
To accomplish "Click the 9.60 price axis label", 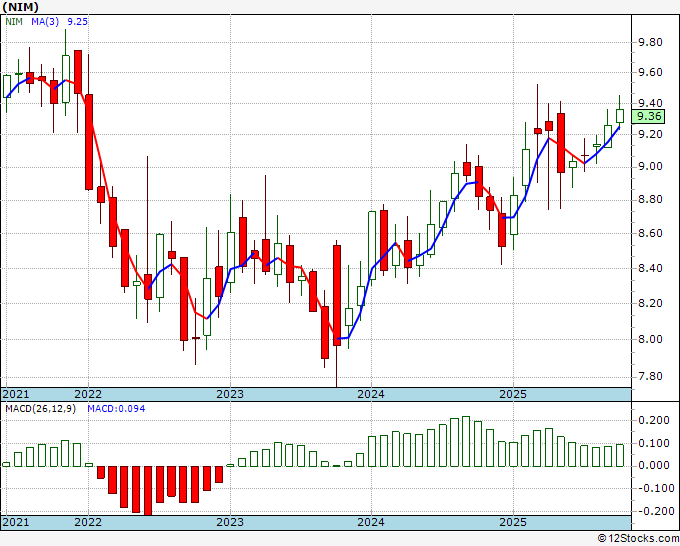I will click(650, 72).
